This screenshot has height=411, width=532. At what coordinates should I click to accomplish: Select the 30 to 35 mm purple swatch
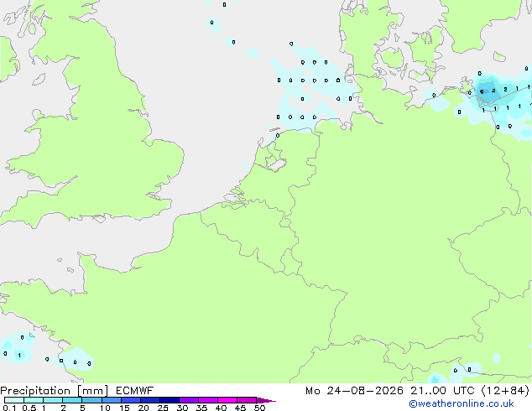click(189, 400)
